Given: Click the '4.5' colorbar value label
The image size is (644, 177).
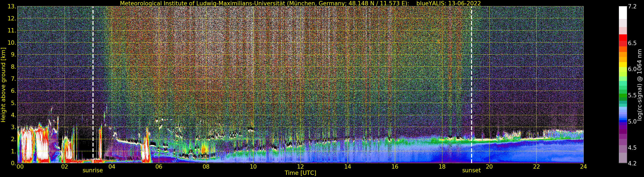Looking at the screenshot, I should tap(632, 147).
